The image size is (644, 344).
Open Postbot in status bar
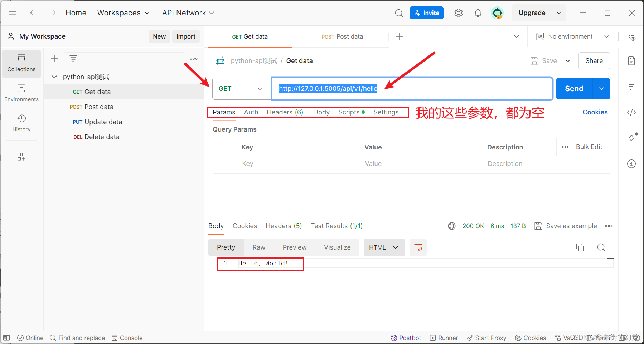point(406,338)
